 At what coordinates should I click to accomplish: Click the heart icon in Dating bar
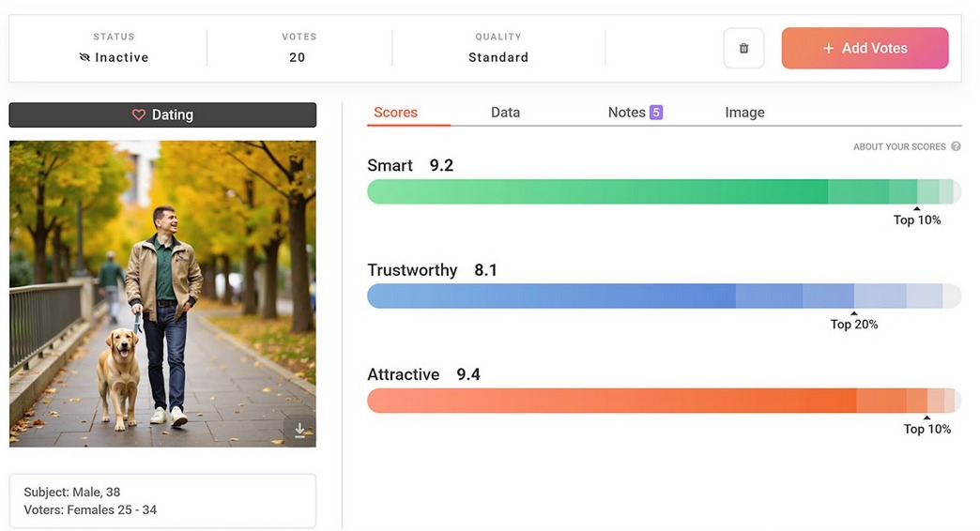pos(139,115)
